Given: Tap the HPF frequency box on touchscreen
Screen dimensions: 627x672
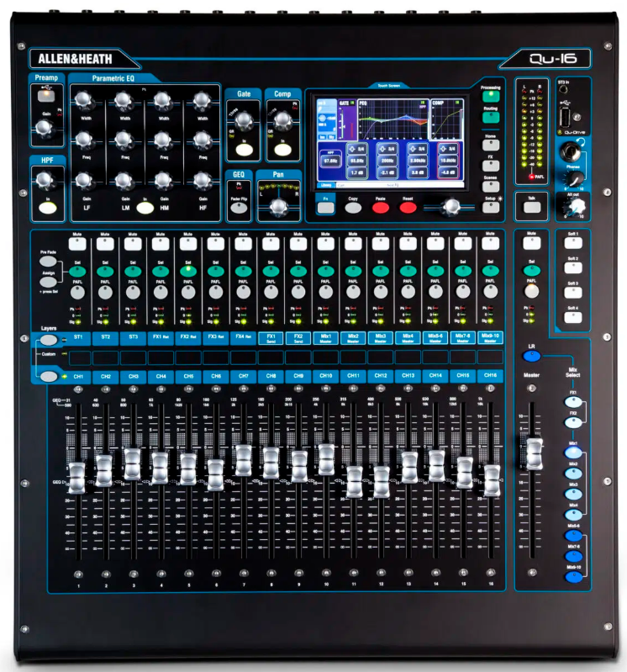Looking at the screenshot, I should [329, 161].
